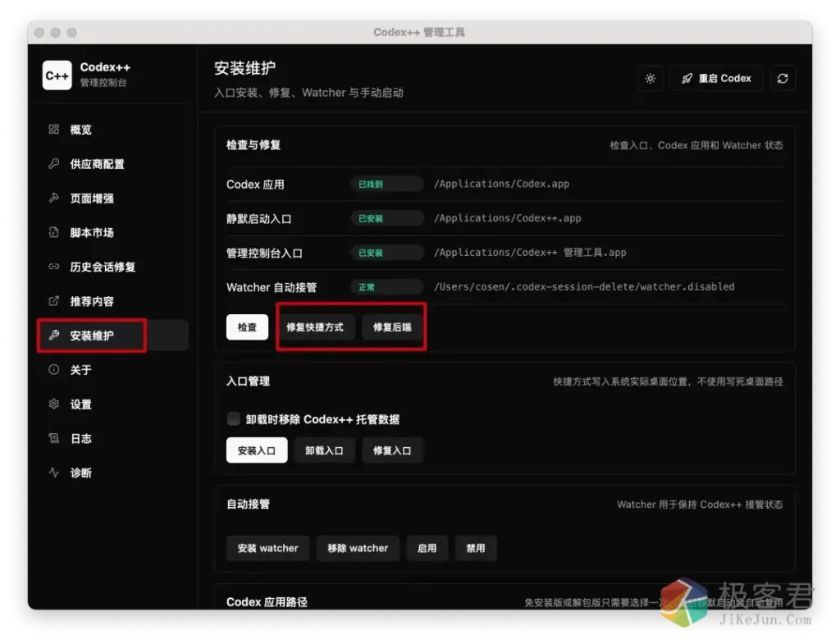Click the 启用 watcher button

427,548
